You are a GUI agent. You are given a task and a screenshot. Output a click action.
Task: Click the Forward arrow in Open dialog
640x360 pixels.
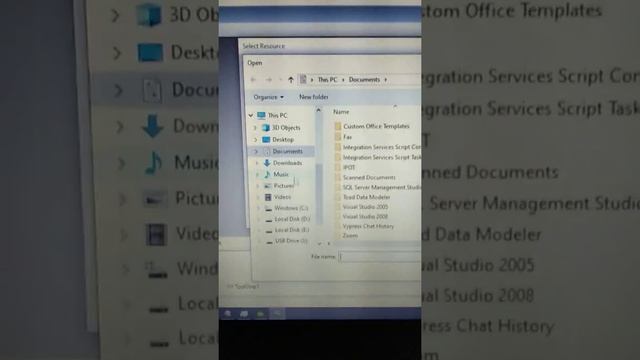pos(269,80)
